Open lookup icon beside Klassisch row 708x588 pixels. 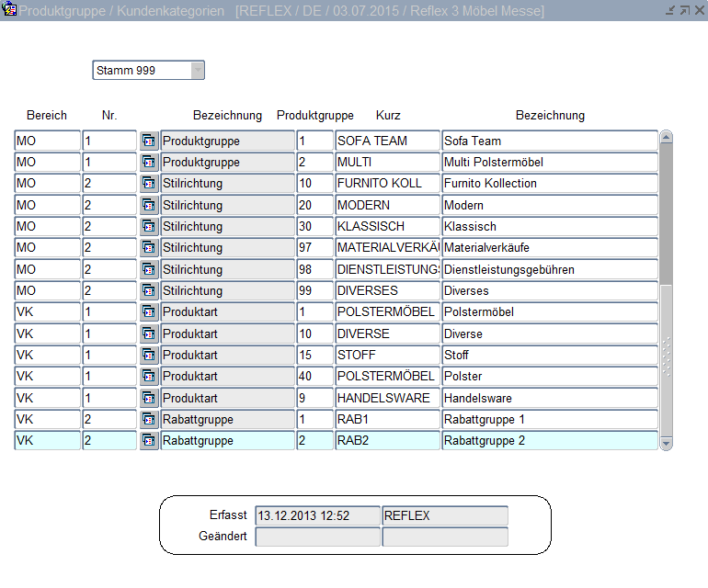(x=149, y=226)
